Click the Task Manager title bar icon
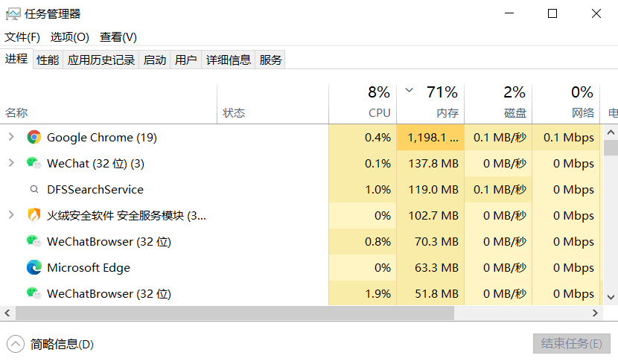This screenshot has width=618, height=364. (13, 13)
